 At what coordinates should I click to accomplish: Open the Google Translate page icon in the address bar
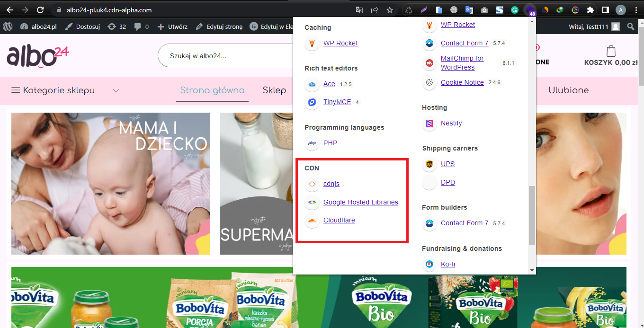[x=360, y=10]
